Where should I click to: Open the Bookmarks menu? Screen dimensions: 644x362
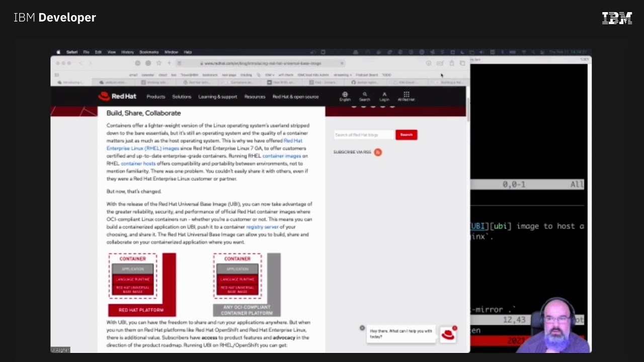[149, 52]
